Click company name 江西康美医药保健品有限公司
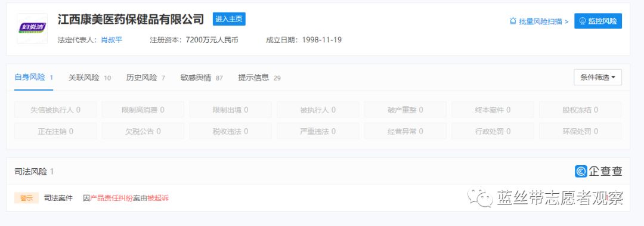 [x=131, y=19]
